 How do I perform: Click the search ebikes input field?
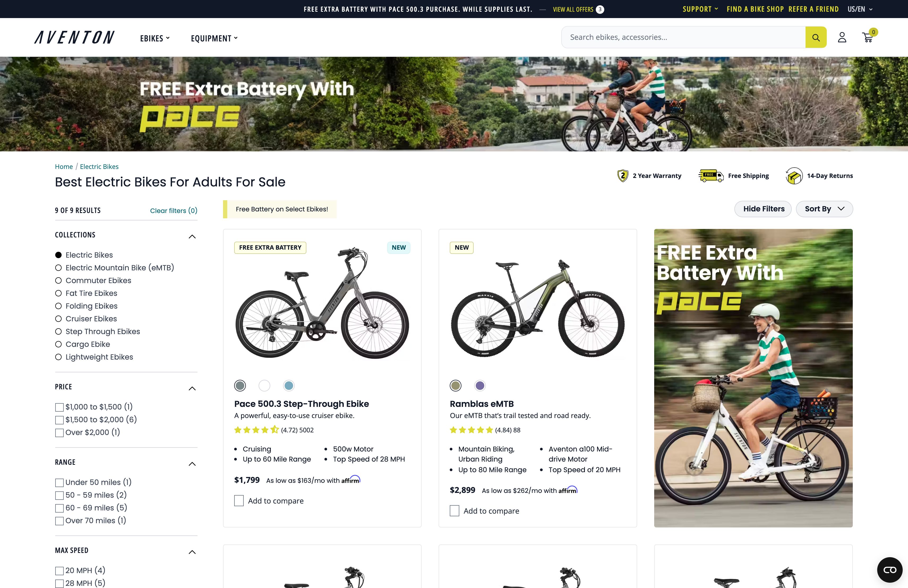click(683, 37)
